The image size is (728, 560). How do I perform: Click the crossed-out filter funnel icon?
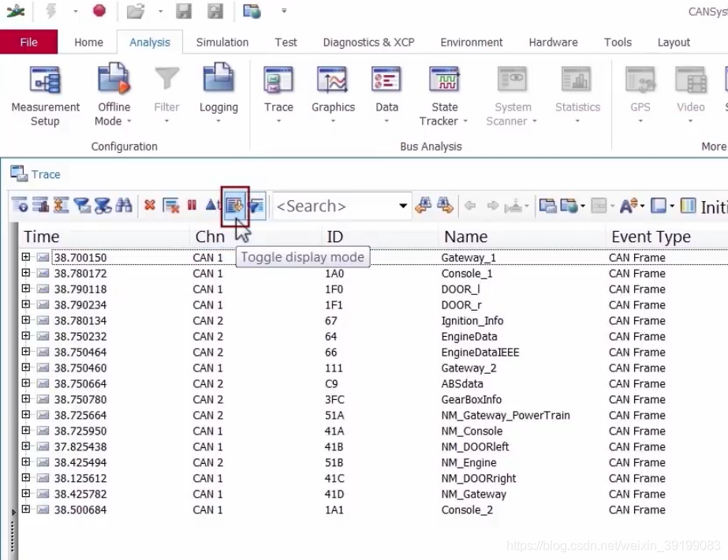(103, 205)
